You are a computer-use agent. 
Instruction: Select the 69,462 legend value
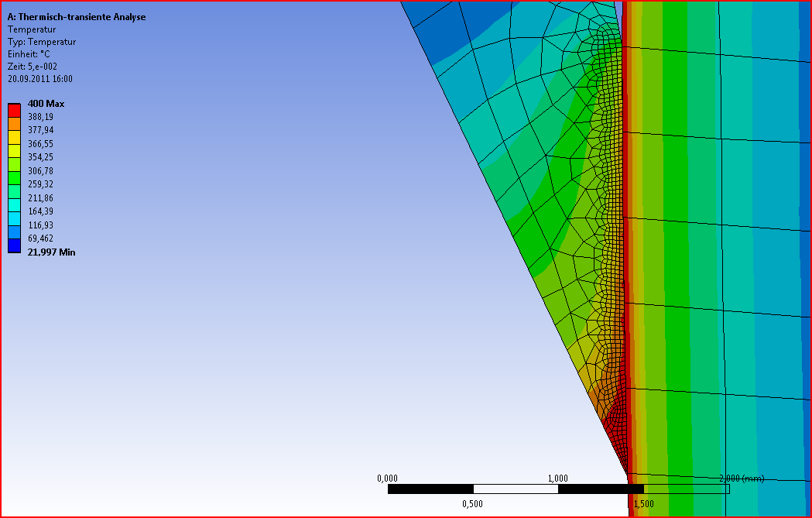click(x=40, y=238)
